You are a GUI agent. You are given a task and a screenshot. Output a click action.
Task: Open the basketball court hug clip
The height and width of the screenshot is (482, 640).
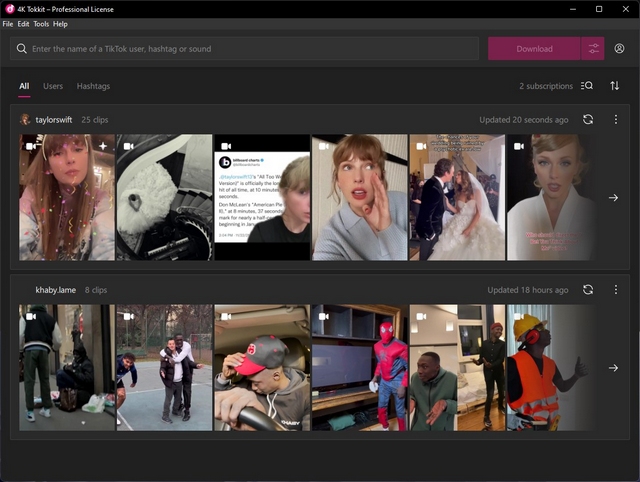click(x=164, y=367)
